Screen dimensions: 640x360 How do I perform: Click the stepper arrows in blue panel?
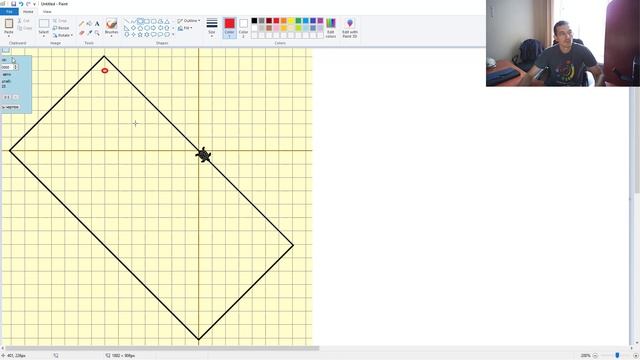[16, 67]
